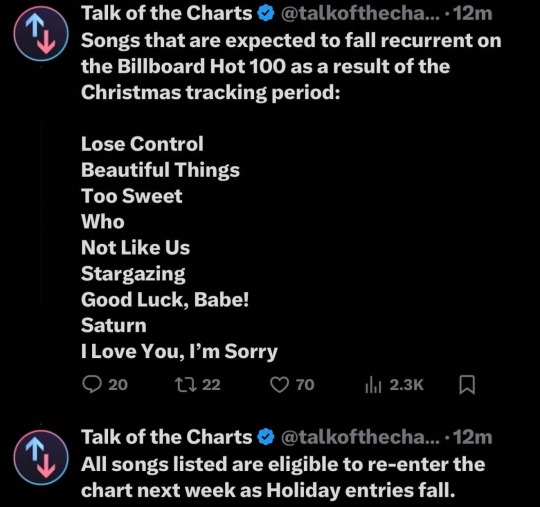
Task: Open the reply icon with 20 comments
Action: pos(92,384)
